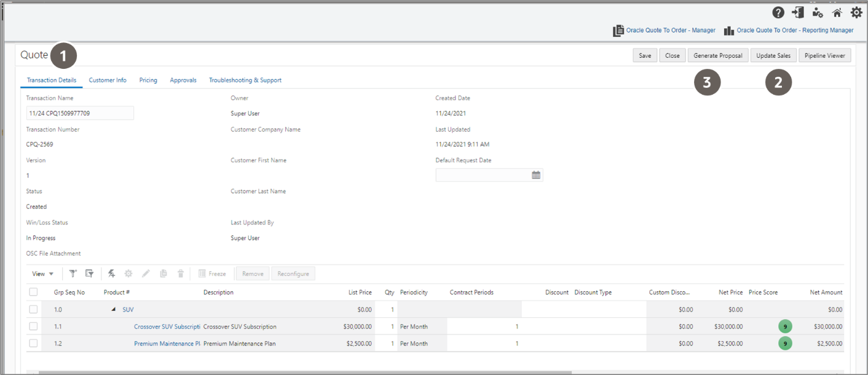
Task: Open the Help question mark icon
Action: 778,12
